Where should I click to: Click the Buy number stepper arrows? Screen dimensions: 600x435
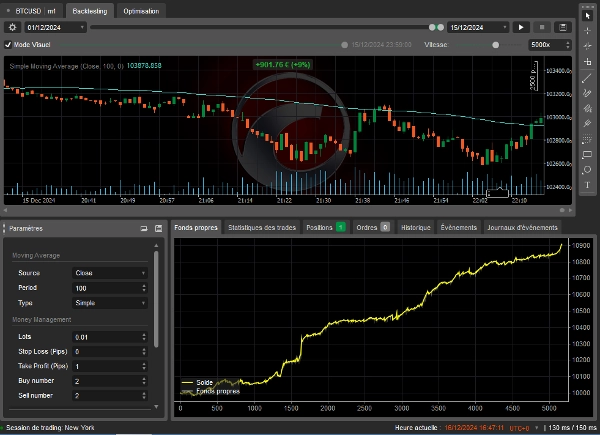144,381
